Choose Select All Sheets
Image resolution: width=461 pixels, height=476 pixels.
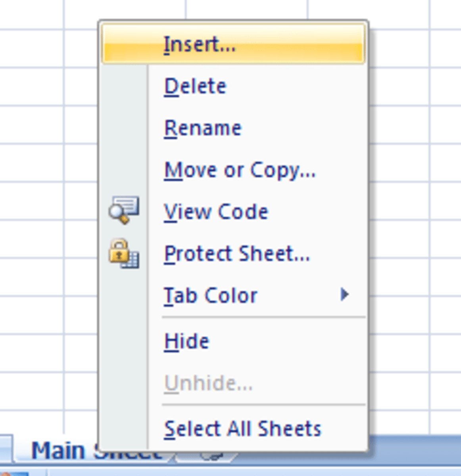click(242, 429)
